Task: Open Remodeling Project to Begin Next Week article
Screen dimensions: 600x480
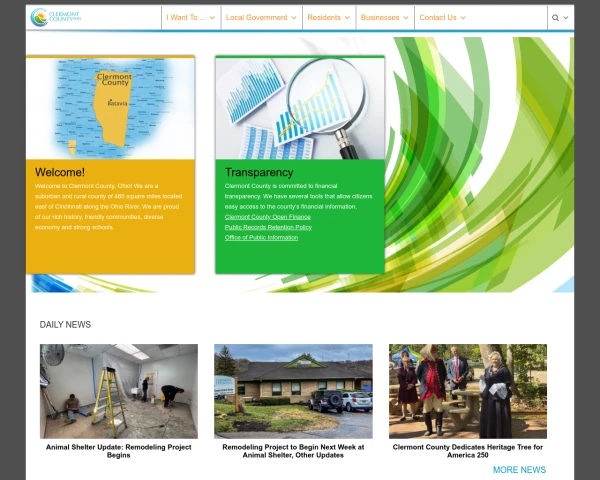Action: [x=293, y=451]
